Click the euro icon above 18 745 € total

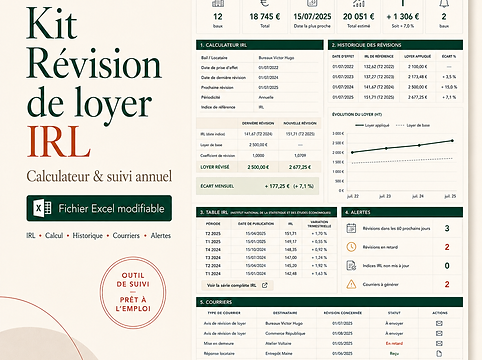(x=265, y=3)
